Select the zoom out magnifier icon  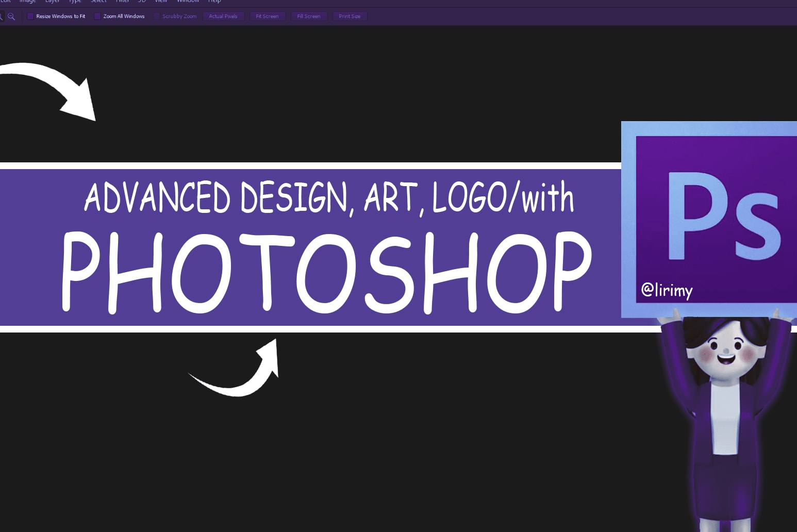click(x=11, y=16)
